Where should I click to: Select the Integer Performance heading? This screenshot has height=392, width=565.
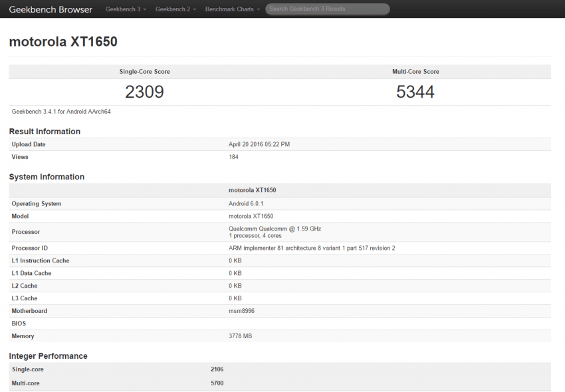pos(49,356)
